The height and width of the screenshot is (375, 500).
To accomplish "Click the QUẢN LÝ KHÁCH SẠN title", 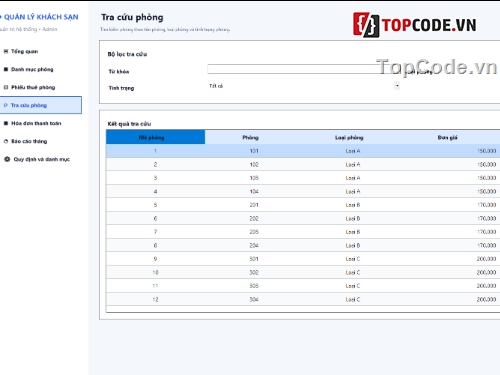I will pyautogui.click(x=41, y=17).
